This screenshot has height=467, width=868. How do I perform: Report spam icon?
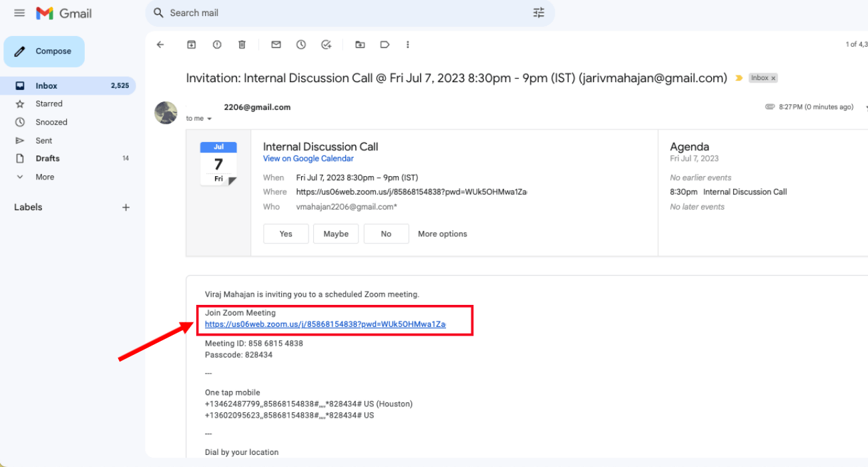coord(217,45)
